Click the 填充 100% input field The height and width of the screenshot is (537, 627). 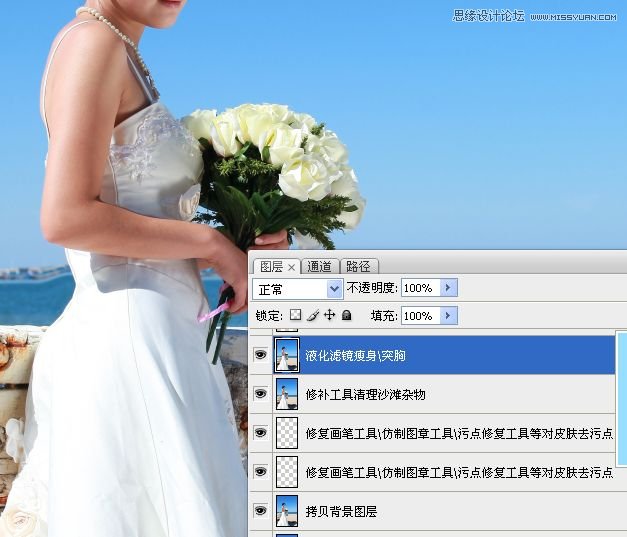pos(421,316)
